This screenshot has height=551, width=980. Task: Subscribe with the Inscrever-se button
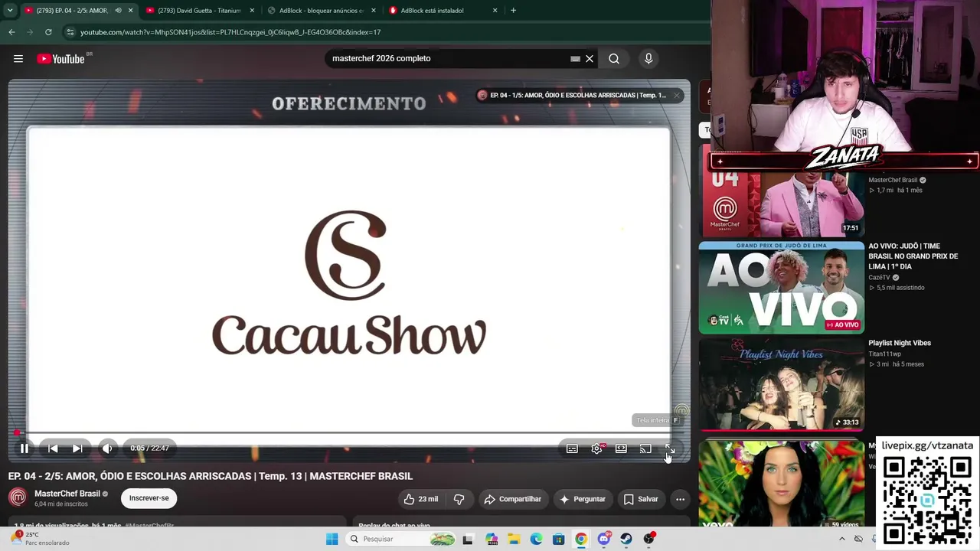pyautogui.click(x=149, y=498)
